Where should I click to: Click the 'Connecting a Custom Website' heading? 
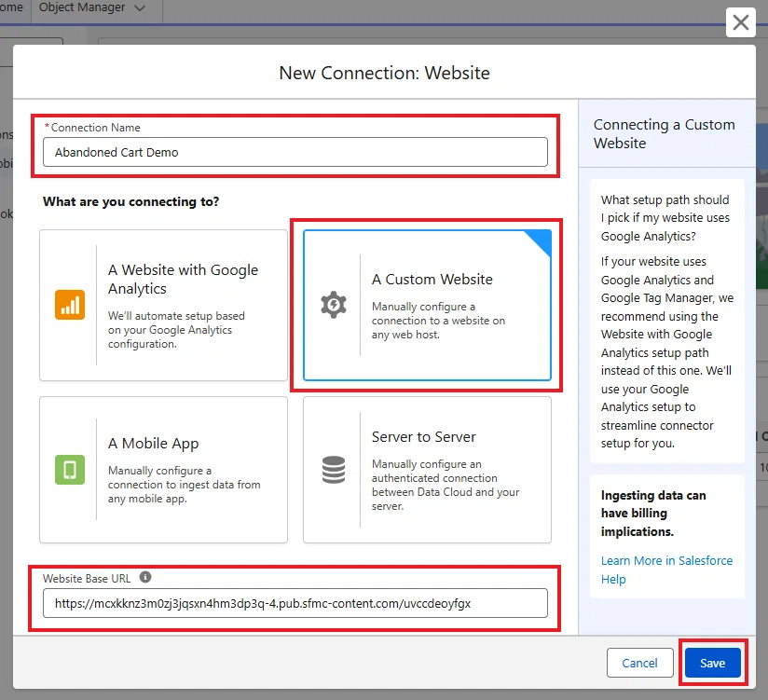click(665, 133)
